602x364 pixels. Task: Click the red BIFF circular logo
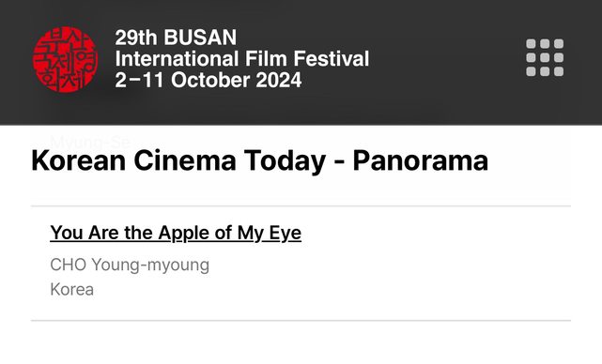pyautogui.click(x=65, y=59)
